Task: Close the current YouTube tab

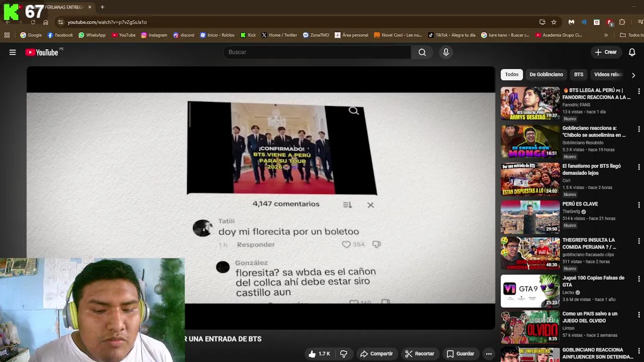Action: [90, 7]
